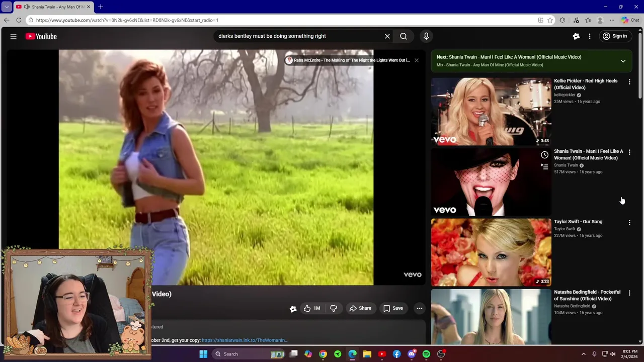Open options for Kellie Pickler video
This screenshot has width=644, height=362.
pos(629,81)
